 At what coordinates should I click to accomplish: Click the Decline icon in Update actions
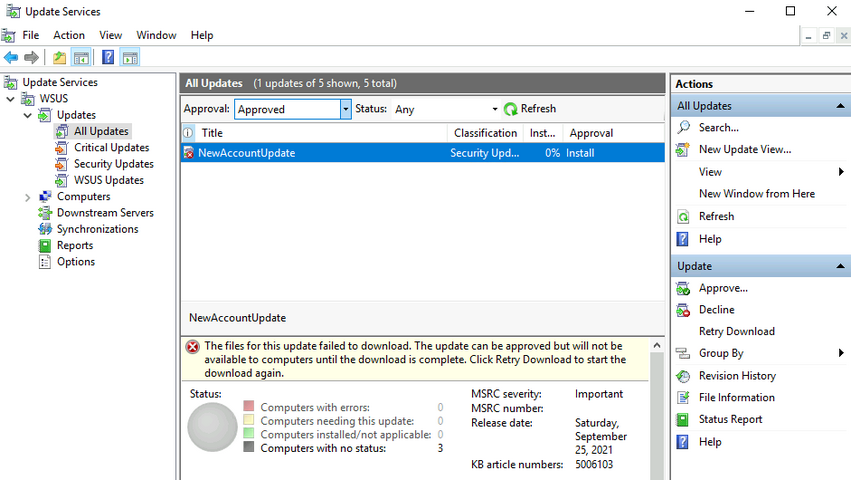pyautogui.click(x=683, y=310)
